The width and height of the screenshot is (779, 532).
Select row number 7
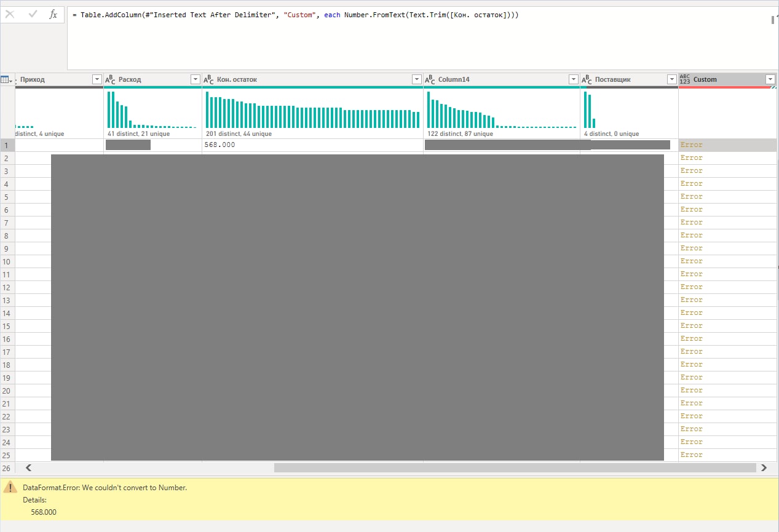click(7, 223)
